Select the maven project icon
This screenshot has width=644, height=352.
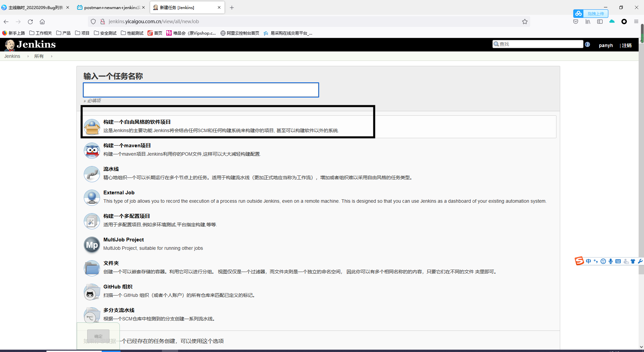92,151
